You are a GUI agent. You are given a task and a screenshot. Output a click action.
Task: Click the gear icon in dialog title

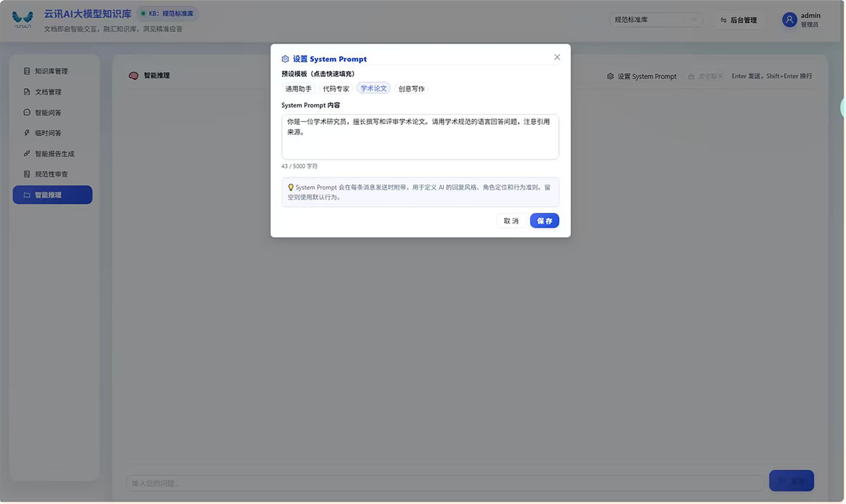[285, 59]
